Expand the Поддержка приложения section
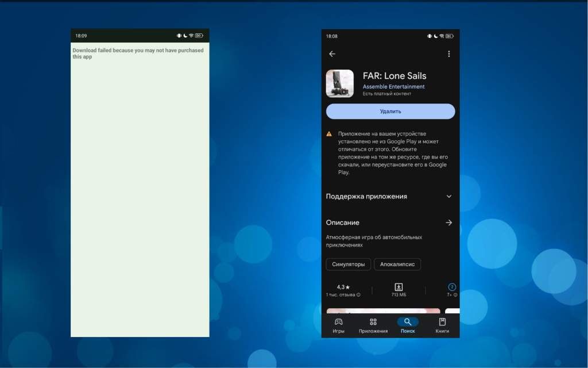Image resolution: width=588 pixels, height=368 pixels. 448,197
